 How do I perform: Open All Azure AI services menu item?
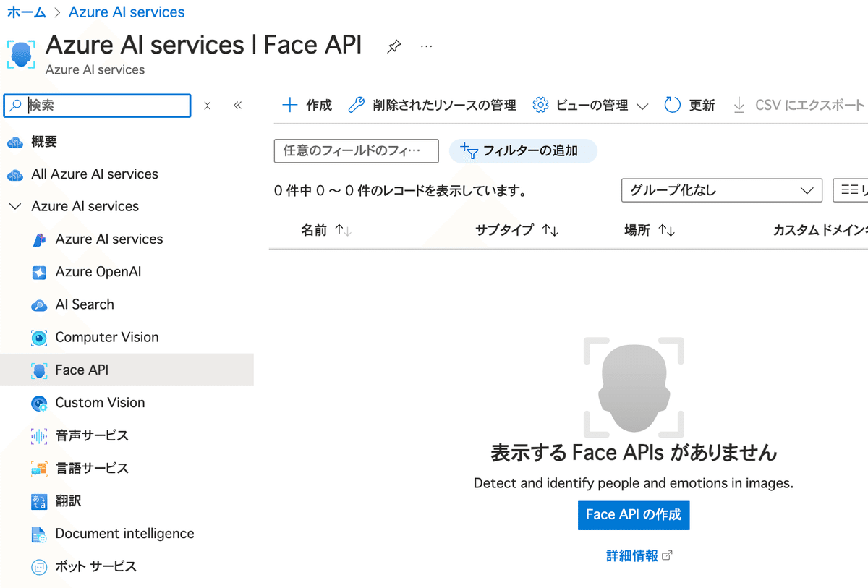tap(95, 174)
